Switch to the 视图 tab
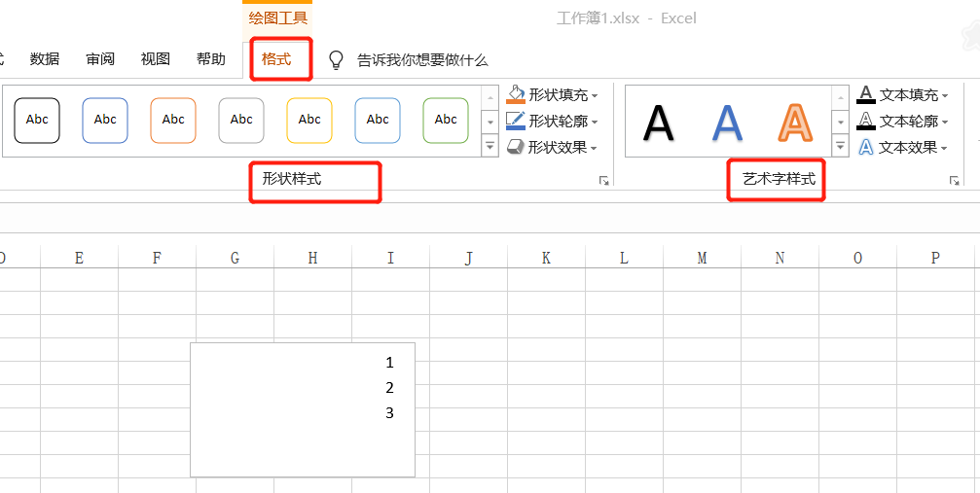This screenshot has width=980, height=493. [155, 59]
